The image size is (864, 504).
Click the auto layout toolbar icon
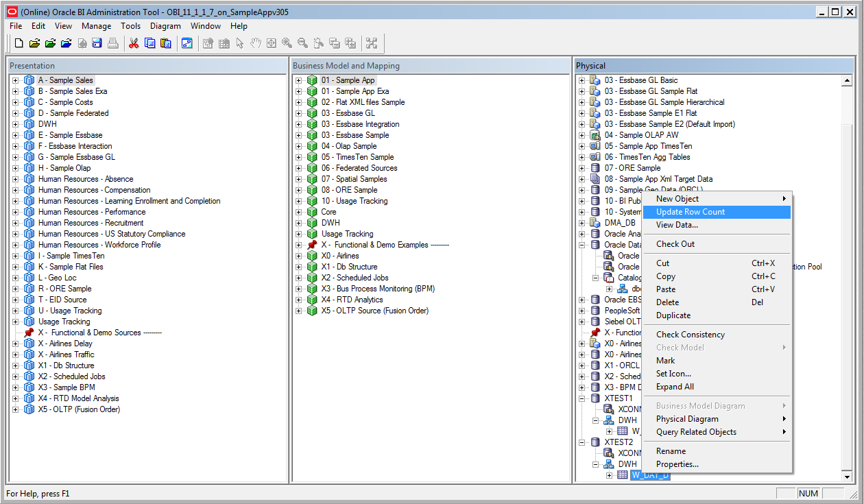[x=372, y=43]
